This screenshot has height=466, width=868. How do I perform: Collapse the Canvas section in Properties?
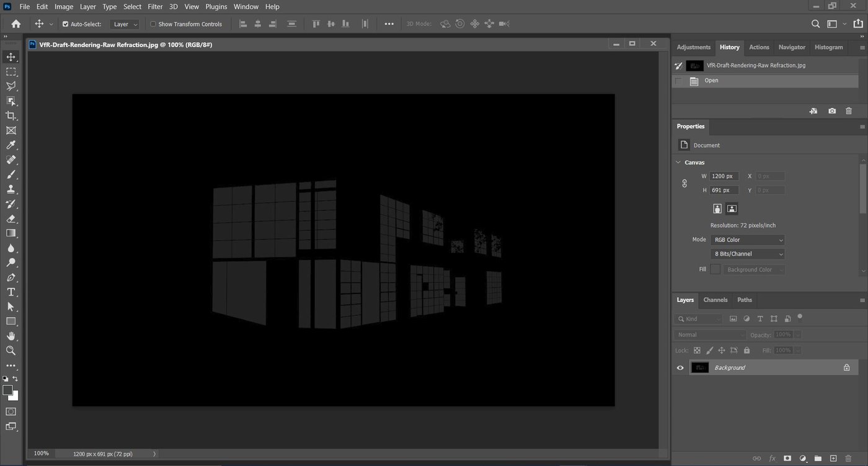point(678,162)
